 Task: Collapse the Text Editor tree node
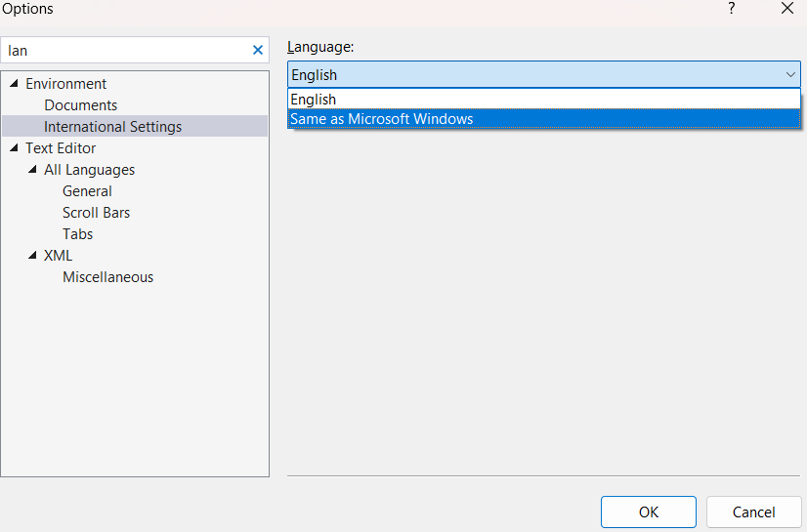[14, 148]
